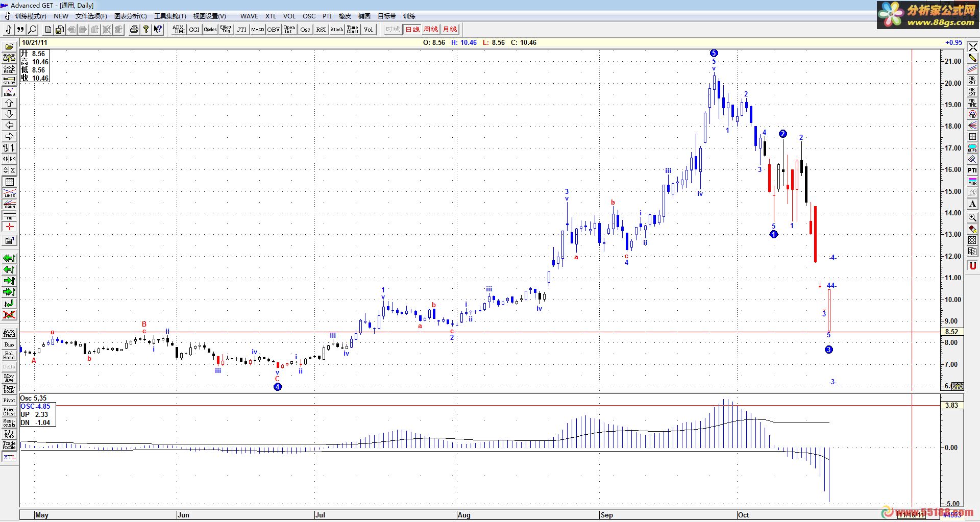
Task: Select the LINES drawing tool
Action: pos(9,194)
